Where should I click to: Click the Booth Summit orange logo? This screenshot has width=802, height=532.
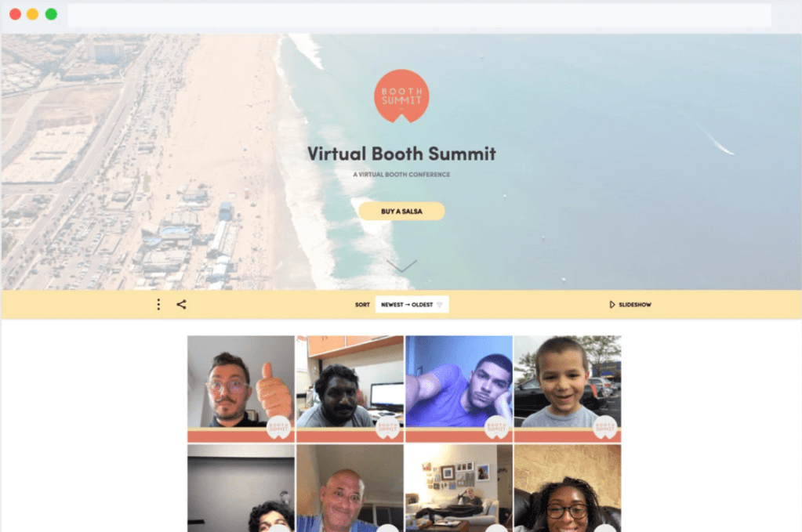(401, 96)
